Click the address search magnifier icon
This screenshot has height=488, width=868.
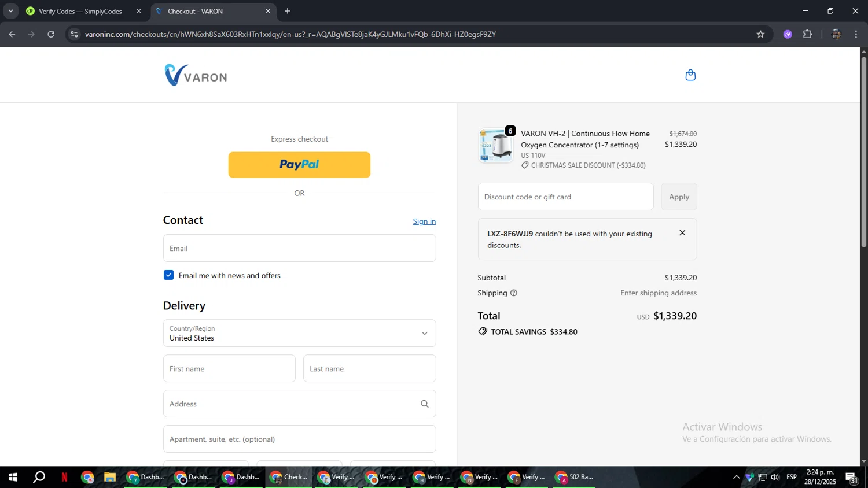coord(424,404)
